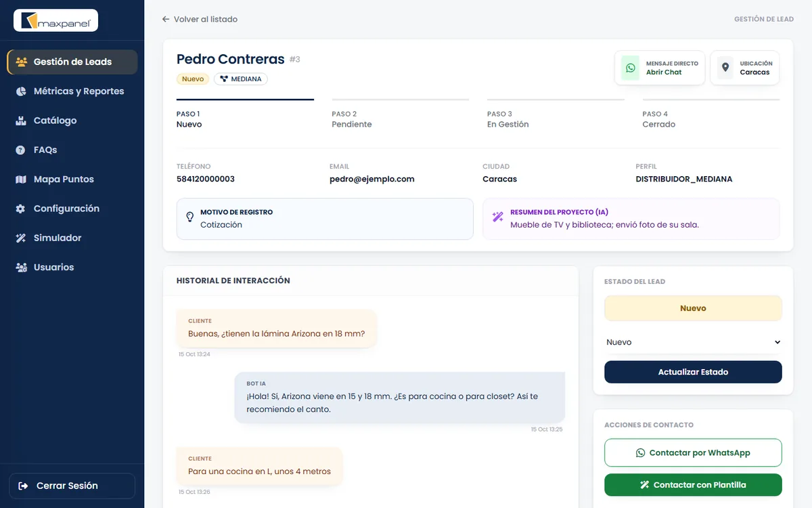This screenshot has width=812, height=508.
Task: Click the email pedro@ejemplo.com
Action: (372, 179)
